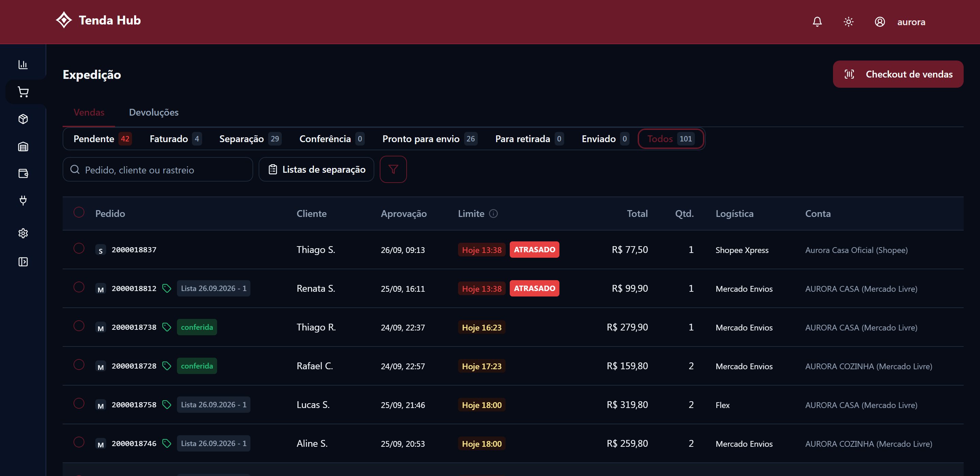Click the Aprovação column header
Screen dimensions: 980x476
404,214
